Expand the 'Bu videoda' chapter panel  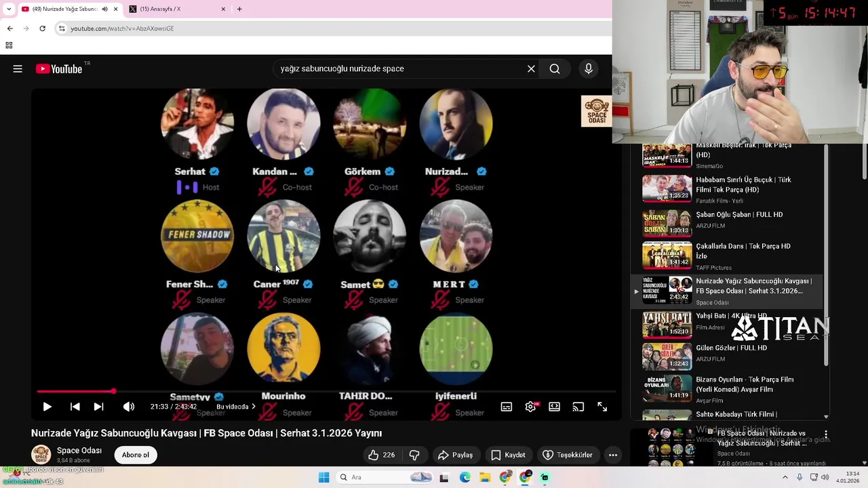[235, 407]
